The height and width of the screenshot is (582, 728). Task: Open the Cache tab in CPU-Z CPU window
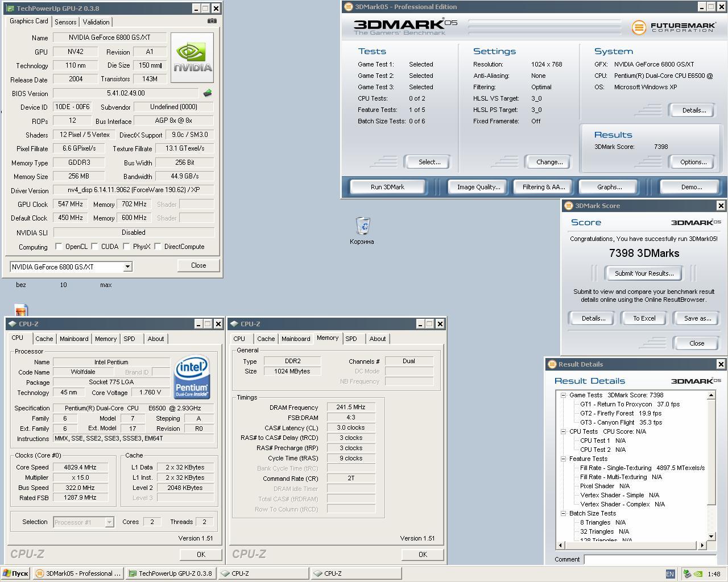click(x=44, y=339)
